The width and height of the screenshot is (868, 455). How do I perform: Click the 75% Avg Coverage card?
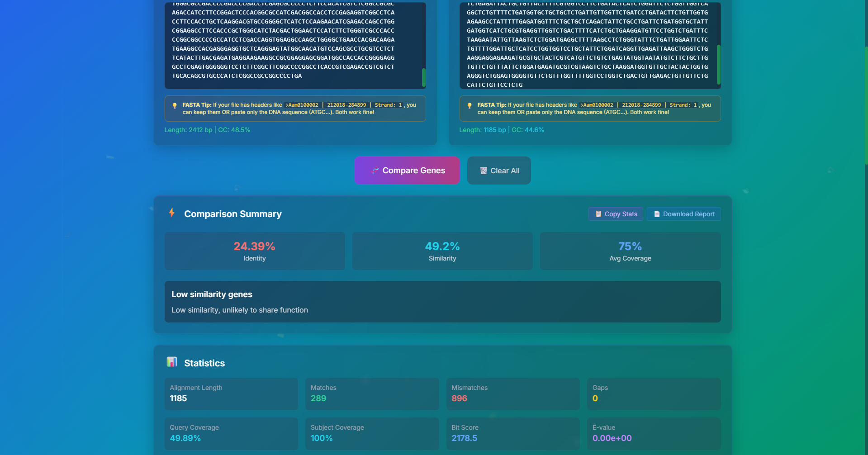point(630,251)
